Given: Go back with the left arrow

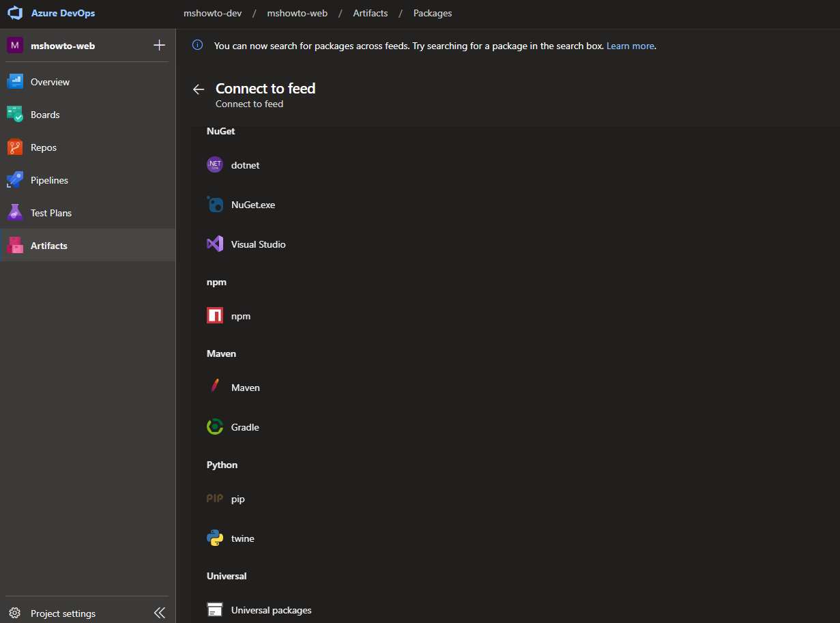Looking at the screenshot, I should click(x=199, y=89).
